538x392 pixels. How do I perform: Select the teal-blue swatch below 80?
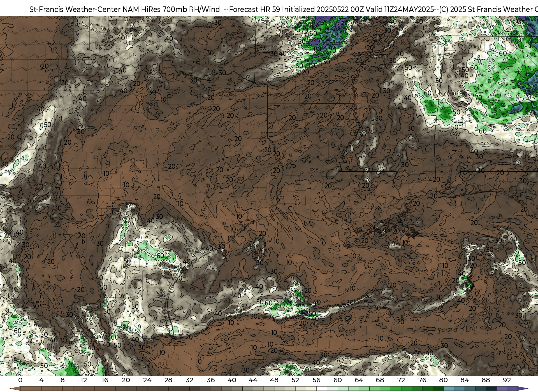449,389
